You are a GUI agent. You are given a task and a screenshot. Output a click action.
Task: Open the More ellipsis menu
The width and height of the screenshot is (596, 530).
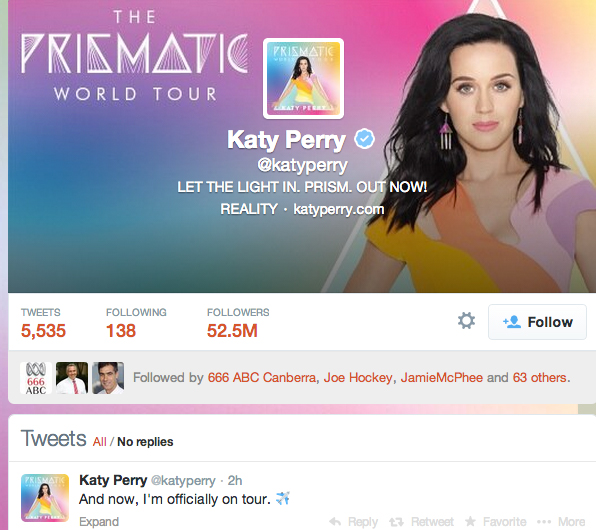coord(562,522)
